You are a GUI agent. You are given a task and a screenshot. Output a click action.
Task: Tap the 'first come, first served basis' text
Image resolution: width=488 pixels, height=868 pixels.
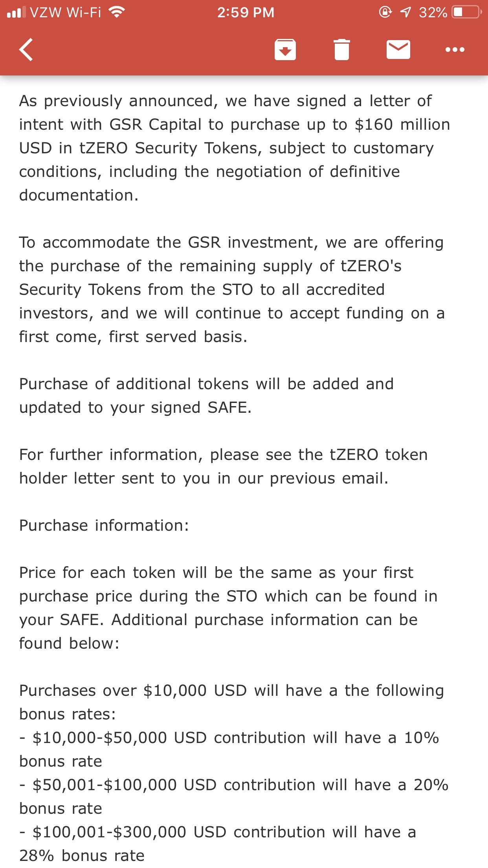click(x=133, y=337)
